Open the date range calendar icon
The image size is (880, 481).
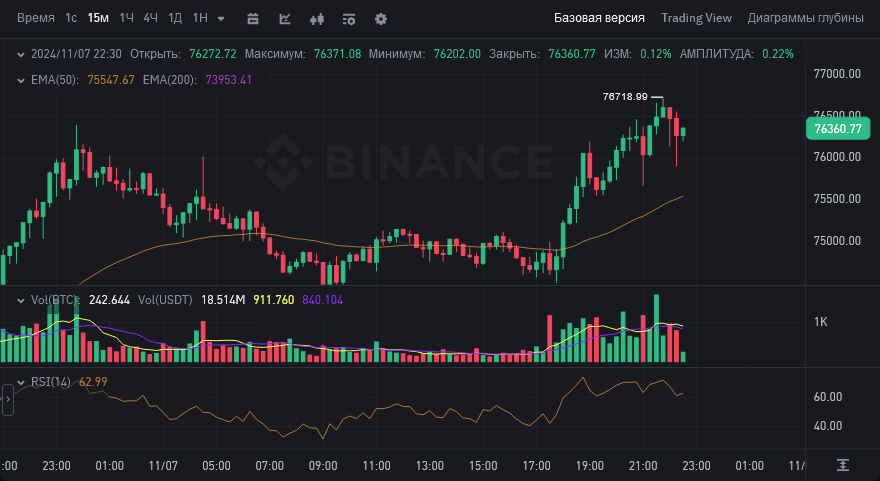click(x=253, y=19)
